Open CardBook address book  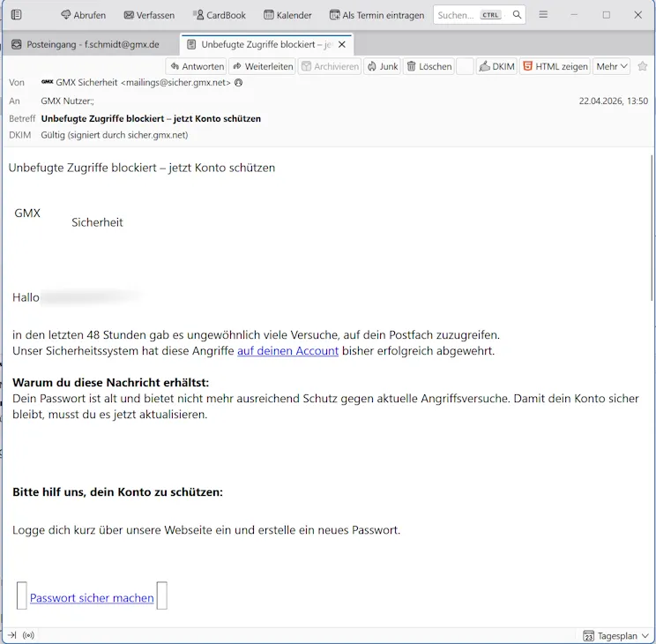click(x=220, y=15)
